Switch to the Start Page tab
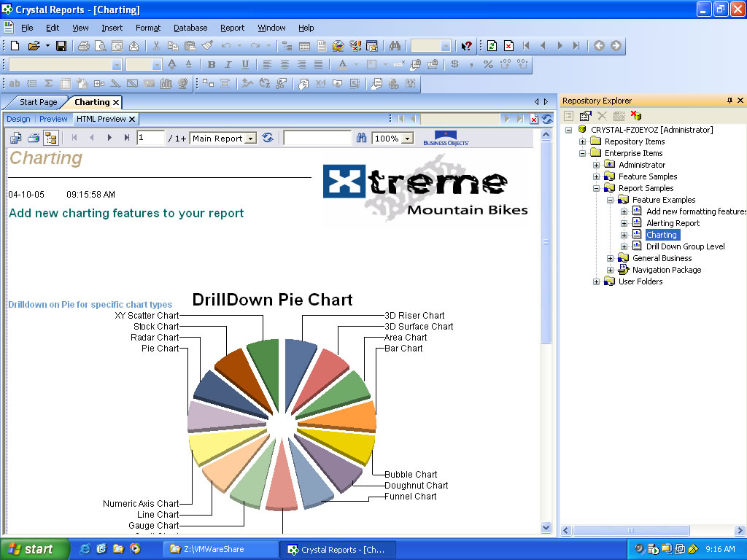The image size is (747, 560). pos(38,102)
